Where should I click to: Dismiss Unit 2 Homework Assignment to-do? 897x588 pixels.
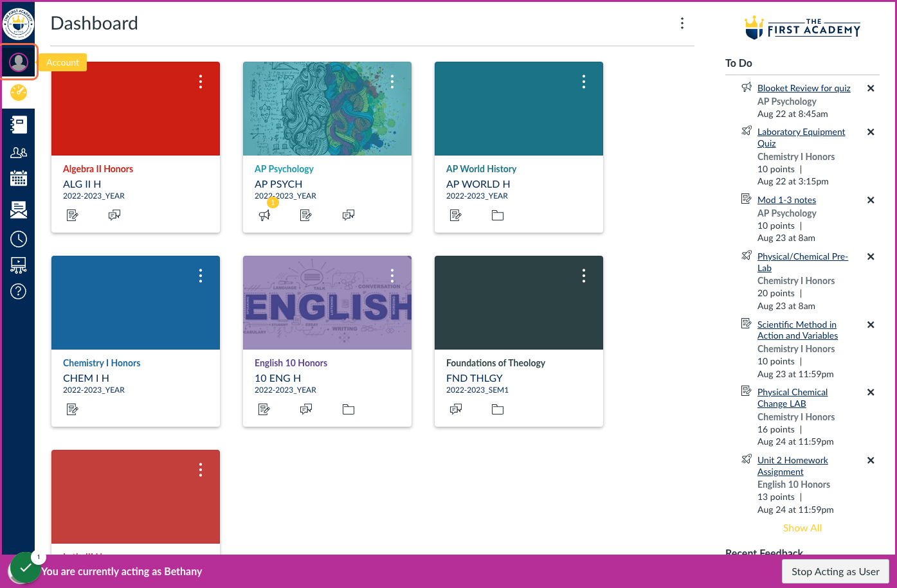[871, 461]
